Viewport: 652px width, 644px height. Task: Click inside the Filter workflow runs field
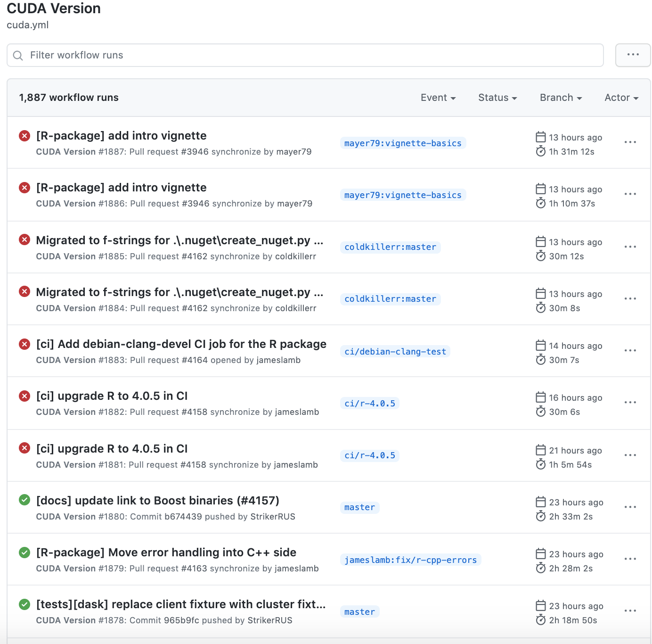[x=188, y=55]
